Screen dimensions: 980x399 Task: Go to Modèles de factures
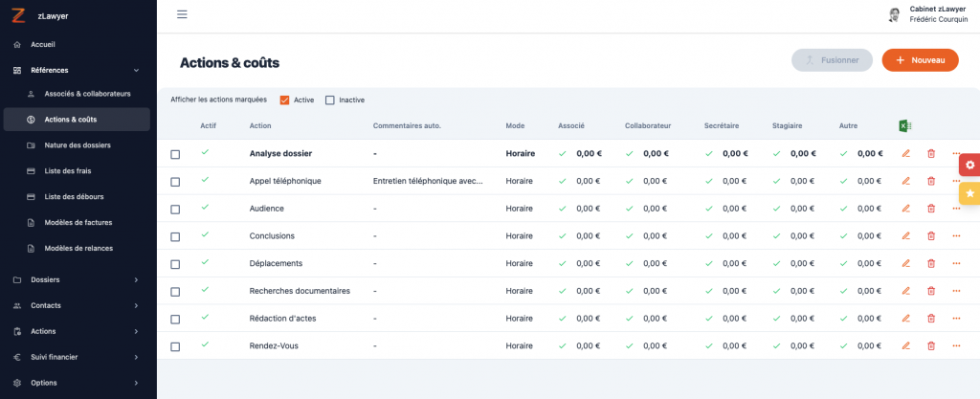[x=78, y=222]
